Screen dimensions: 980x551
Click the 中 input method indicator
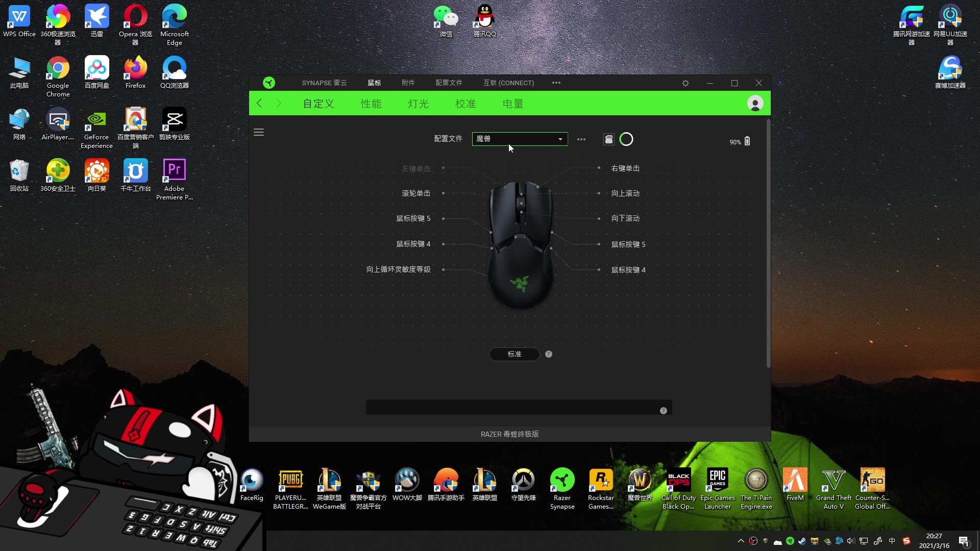892,541
